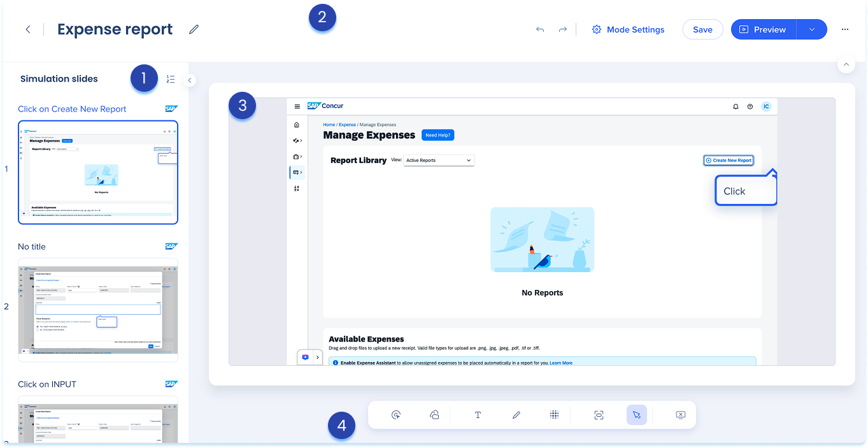Open the Preview dropdown arrow
The width and height of the screenshot is (868, 448).
coord(811,29)
